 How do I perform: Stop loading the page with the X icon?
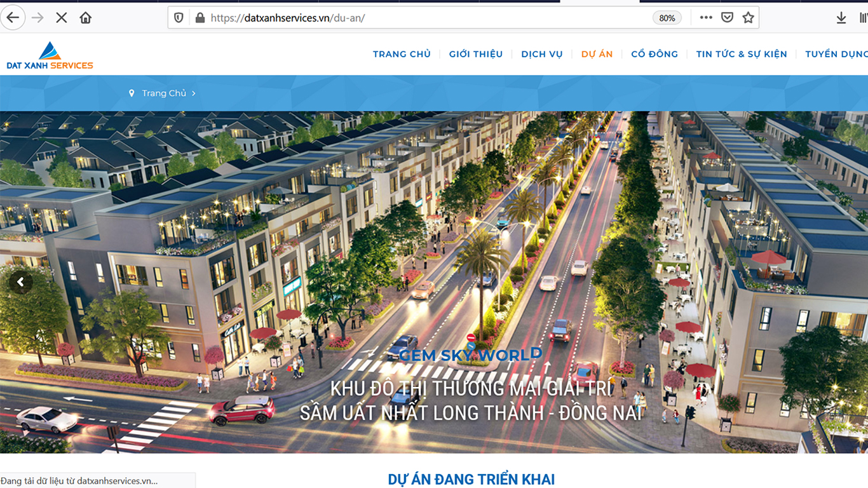61,17
